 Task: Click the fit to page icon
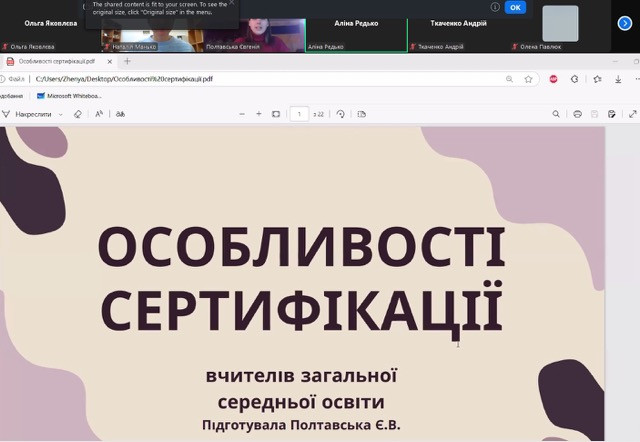(x=276, y=114)
